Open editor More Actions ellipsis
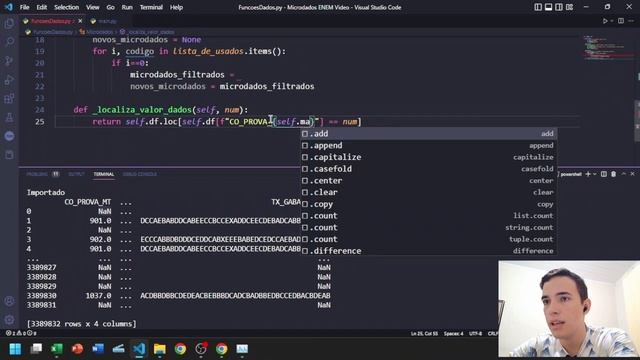This screenshot has height=360, width=640. tap(631, 21)
